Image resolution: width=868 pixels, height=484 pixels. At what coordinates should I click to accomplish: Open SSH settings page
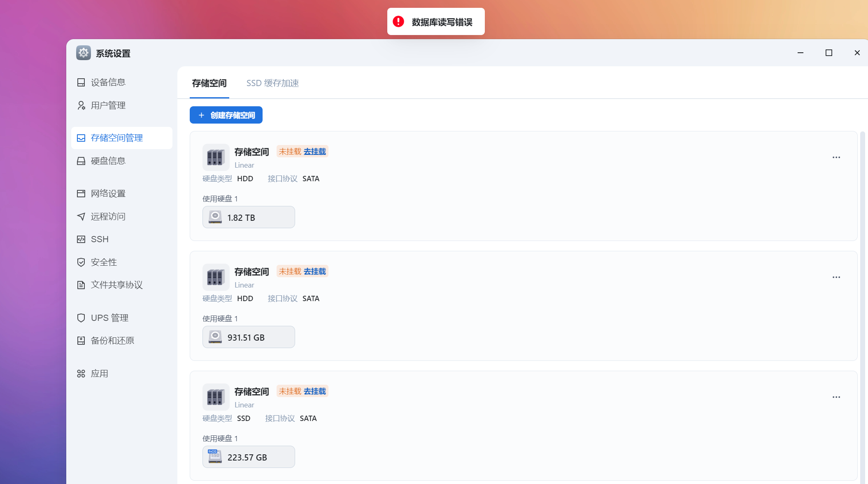tap(121, 239)
